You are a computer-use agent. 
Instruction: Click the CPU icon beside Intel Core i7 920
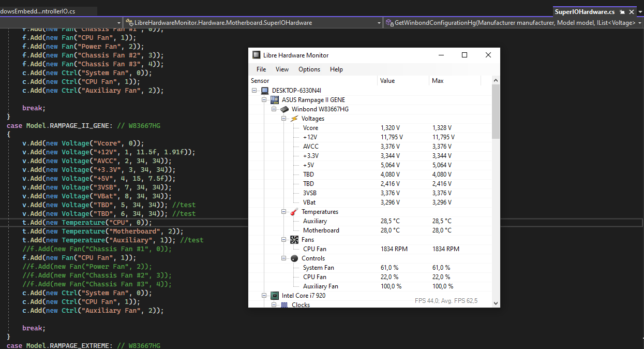click(x=275, y=296)
